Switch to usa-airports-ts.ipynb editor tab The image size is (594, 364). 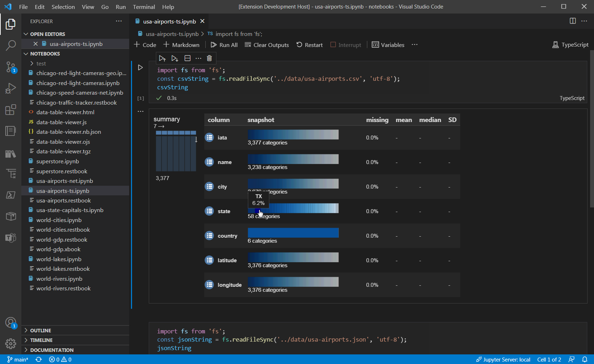(x=169, y=21)
